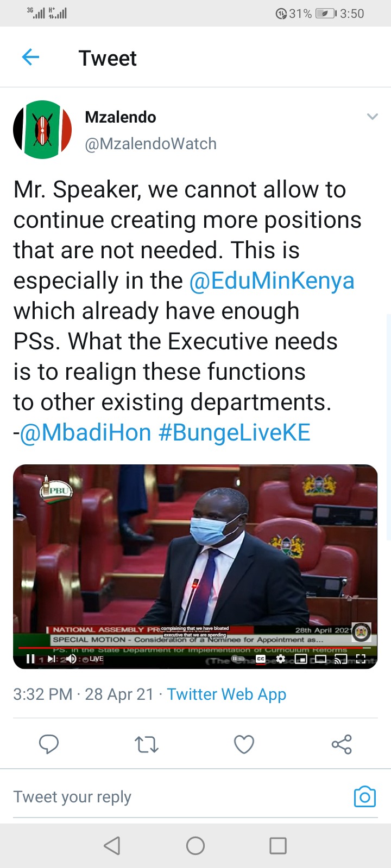Open the Mzalendo display name
391x868 pixels.
pyautogui.click(x=121, y=117)
